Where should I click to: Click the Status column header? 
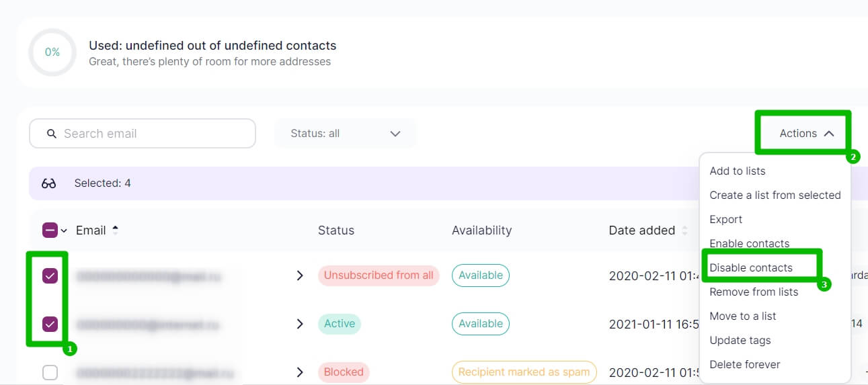[x=336, y=230]
